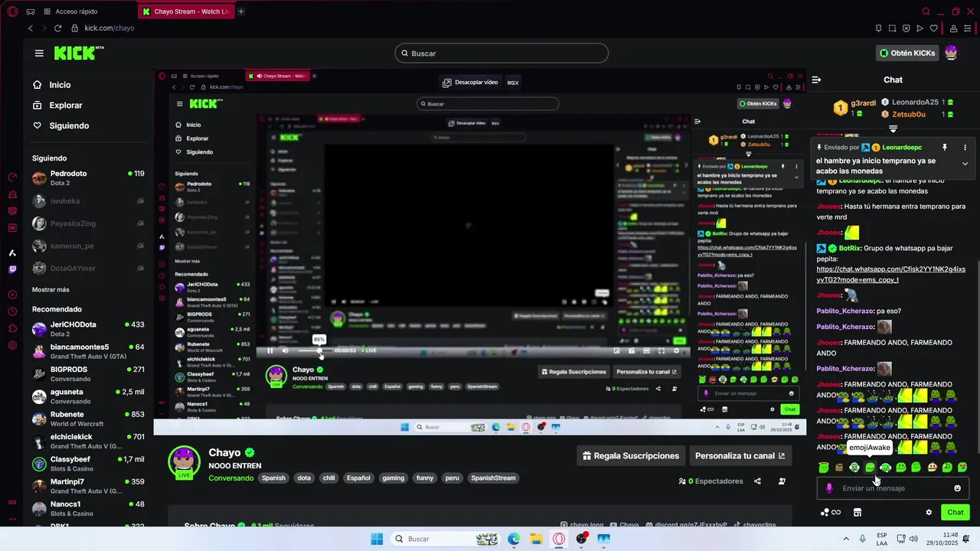980x551 pixels.
Task: Open agusneta recommended channel
Action: [x=88, y=396]
